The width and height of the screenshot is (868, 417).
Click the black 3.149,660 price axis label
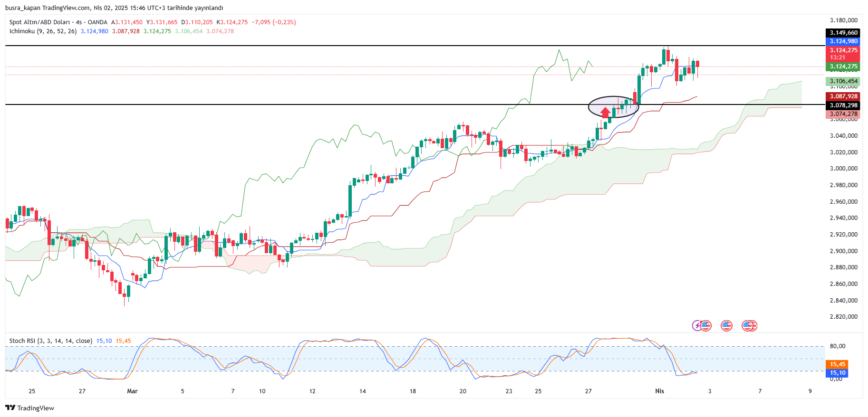pos(843,33)
